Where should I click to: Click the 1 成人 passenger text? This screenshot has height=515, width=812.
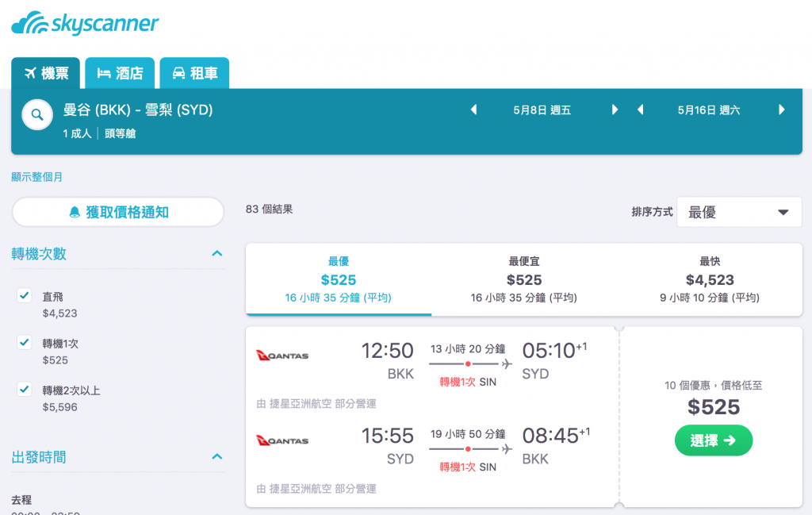click(77, 133)
